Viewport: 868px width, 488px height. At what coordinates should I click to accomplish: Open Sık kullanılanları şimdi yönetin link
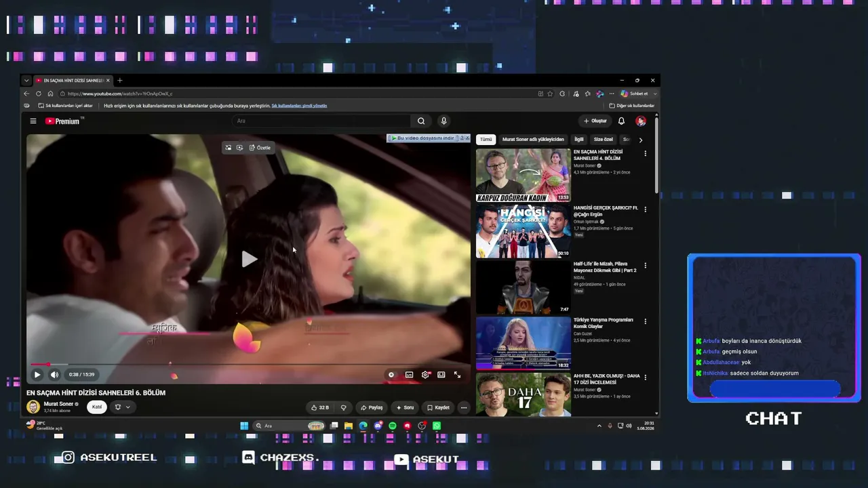(299, 106)
